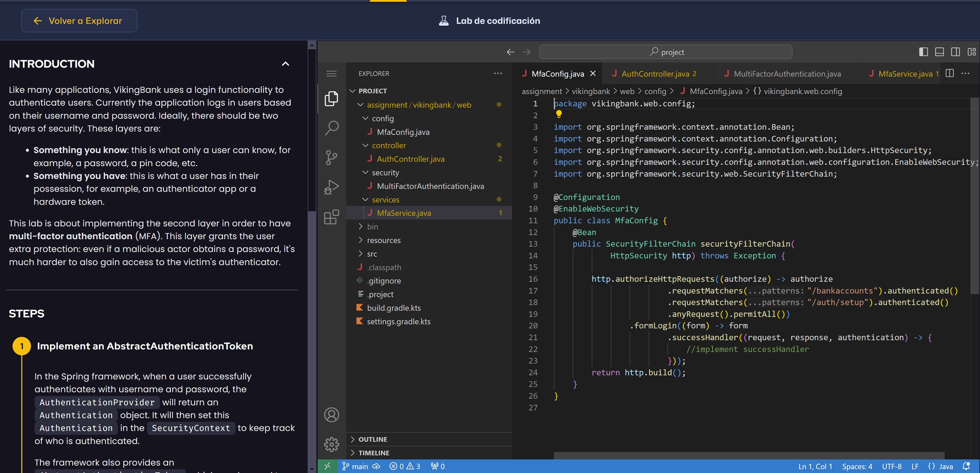Open Explorer views and more actions ellipsis
This screenshot has height=473, width=980.
coord(498,73)
